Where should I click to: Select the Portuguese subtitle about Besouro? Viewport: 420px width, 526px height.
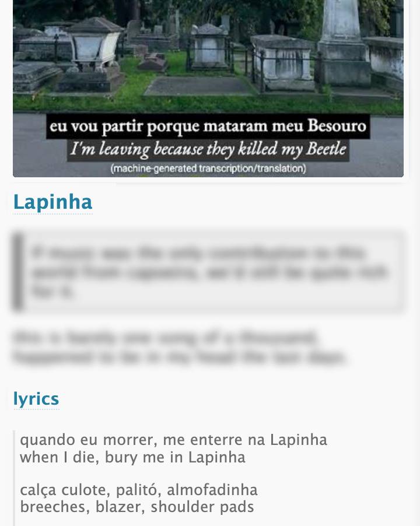click(x=208, y=127)
